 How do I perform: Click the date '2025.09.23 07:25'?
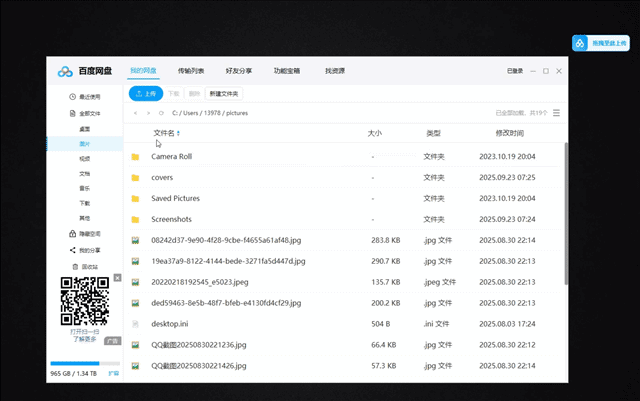[x=507, y=178]
